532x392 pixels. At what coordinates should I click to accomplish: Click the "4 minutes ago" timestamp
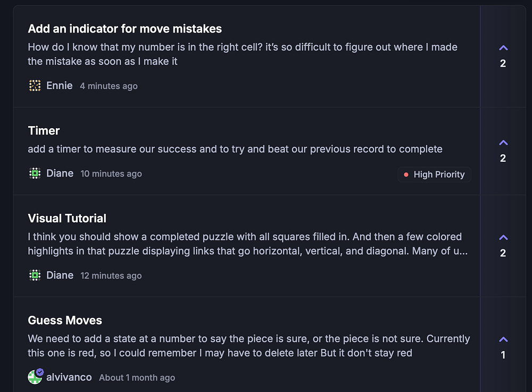[109, 86]
